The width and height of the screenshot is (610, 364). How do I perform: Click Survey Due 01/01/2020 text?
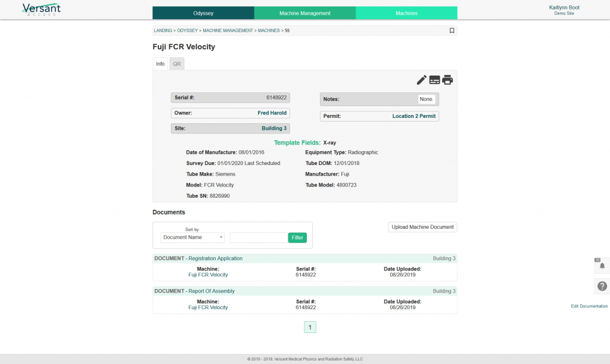click(x=234, y=163)
